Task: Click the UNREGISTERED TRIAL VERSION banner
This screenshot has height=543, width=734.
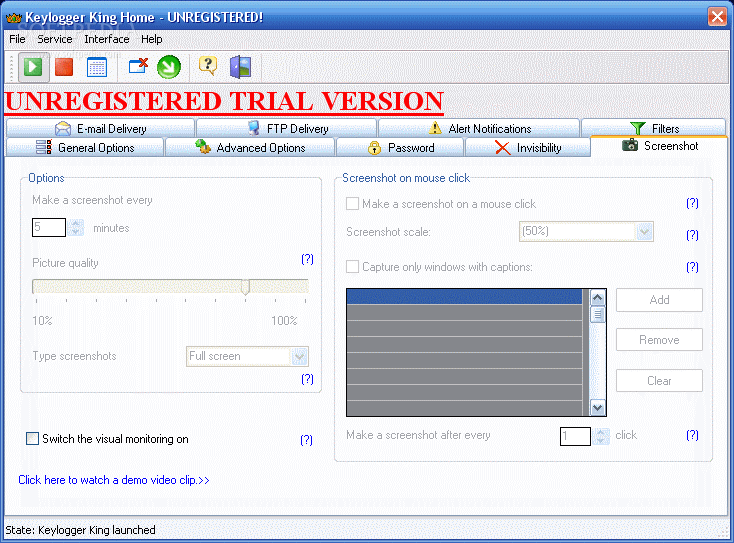Action: point(224,101)
